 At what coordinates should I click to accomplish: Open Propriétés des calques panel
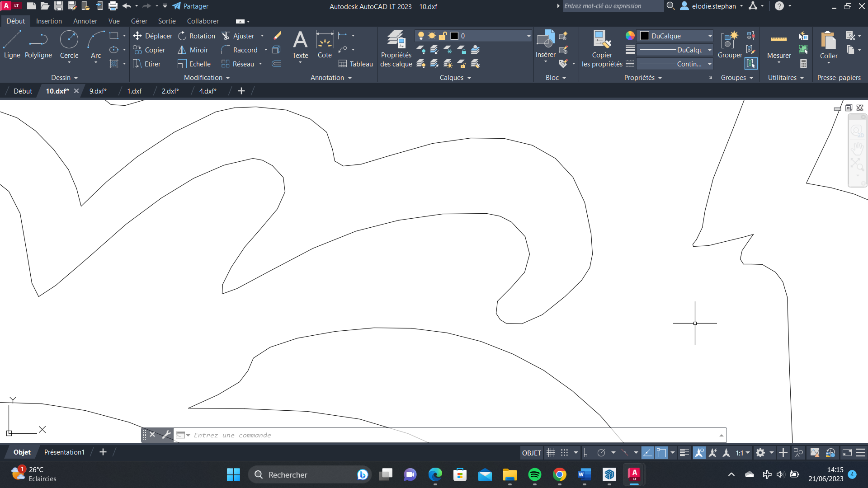coord(396,49)
